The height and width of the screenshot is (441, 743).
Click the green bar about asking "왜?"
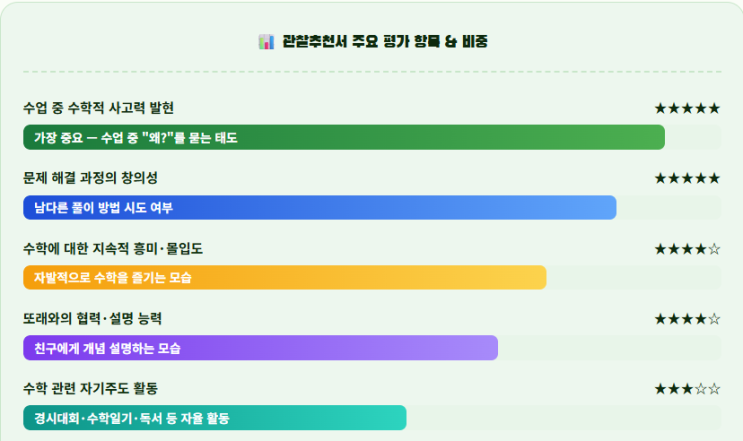click(x=344, y=138)
